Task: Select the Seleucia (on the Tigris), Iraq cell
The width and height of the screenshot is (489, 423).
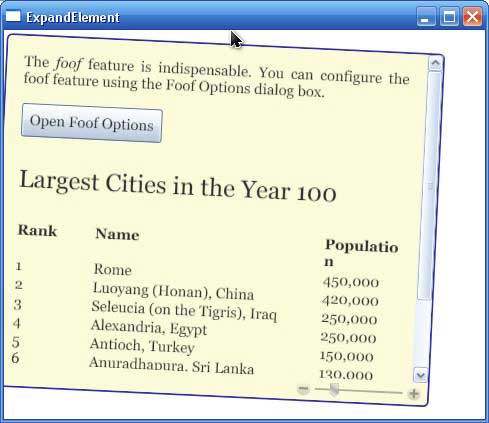Action: click(184, 311)
